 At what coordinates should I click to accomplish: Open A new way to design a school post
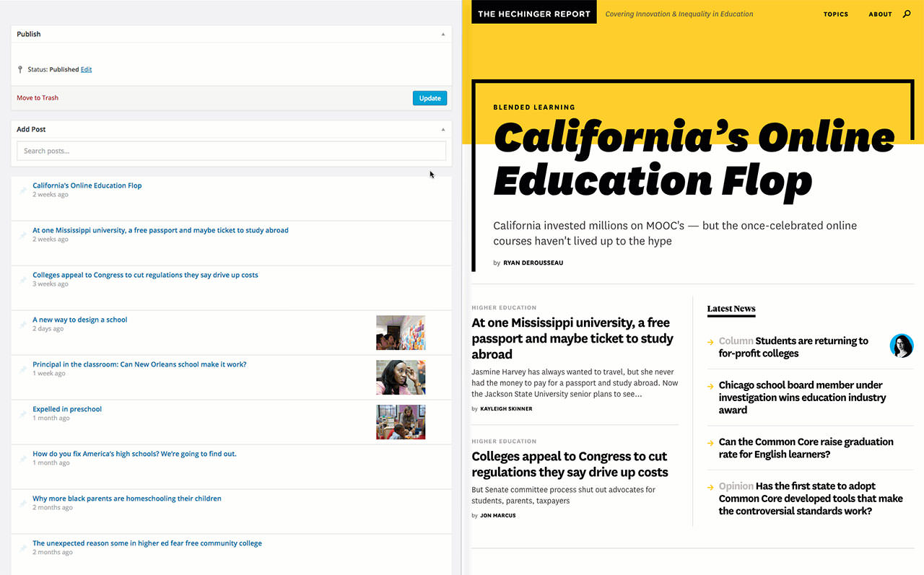(79, 320)
